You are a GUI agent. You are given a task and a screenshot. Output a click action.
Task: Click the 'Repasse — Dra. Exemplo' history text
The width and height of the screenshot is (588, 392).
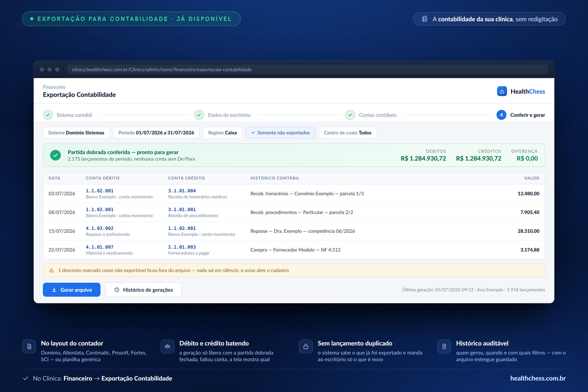click(303, 231)
